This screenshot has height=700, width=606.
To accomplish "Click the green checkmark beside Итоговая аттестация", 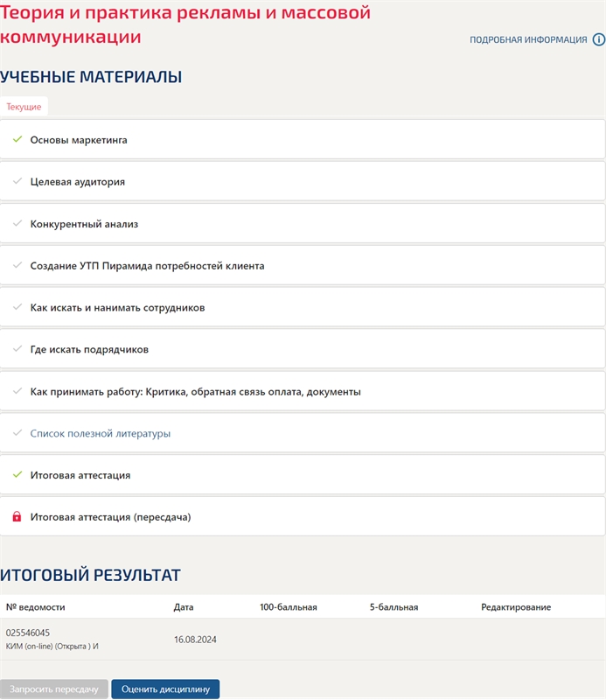I will click(x=17, y=474).
